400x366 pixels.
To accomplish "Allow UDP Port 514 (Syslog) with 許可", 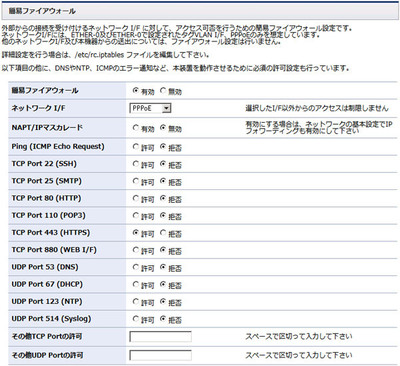I will [x=135, y=319].
